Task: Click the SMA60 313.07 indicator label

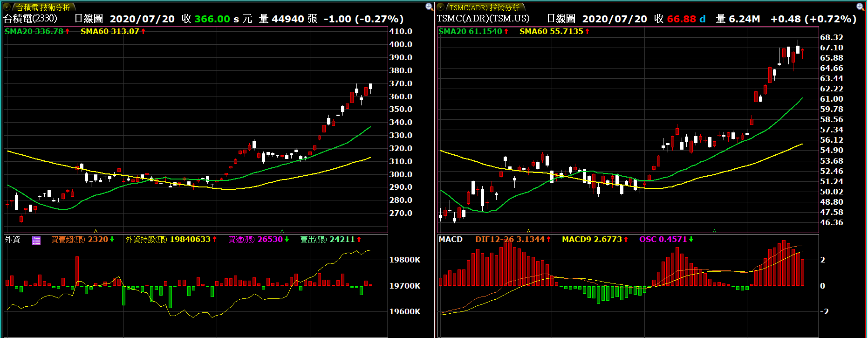Action: 110,31
